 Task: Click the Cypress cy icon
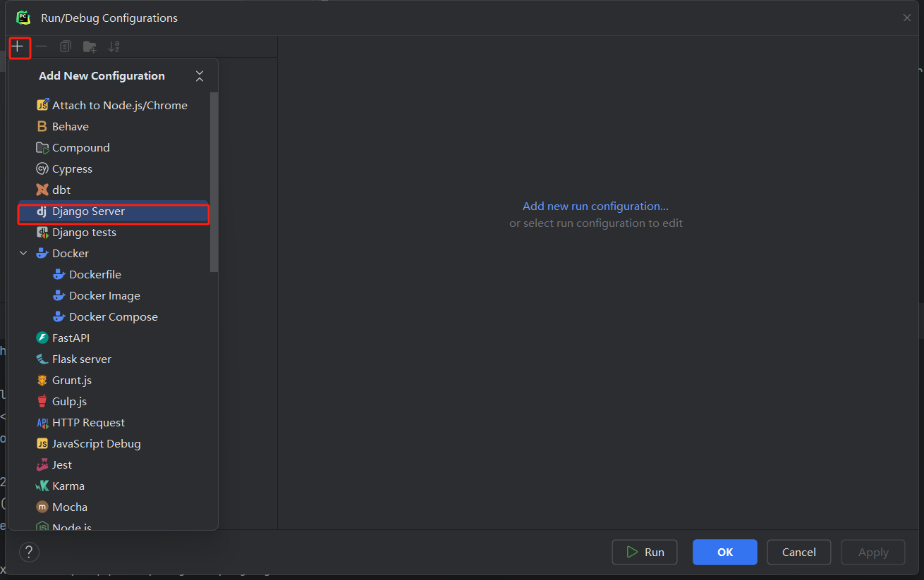coord(42,168)
